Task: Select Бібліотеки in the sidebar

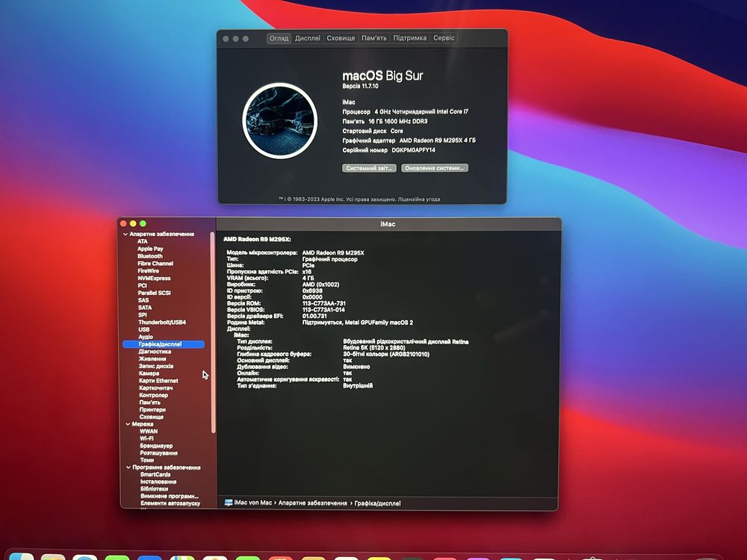Action: pyautogui.click(x=155, y=488)
